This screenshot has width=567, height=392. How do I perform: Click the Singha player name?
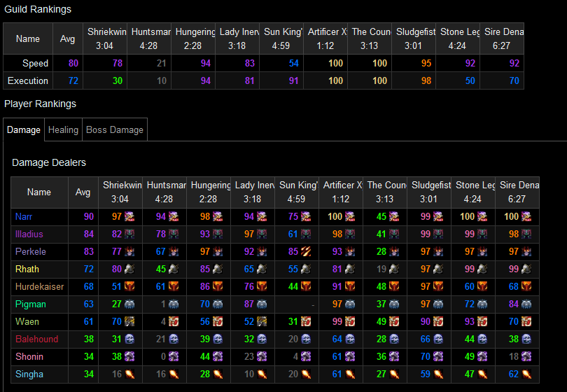[29, 374]
